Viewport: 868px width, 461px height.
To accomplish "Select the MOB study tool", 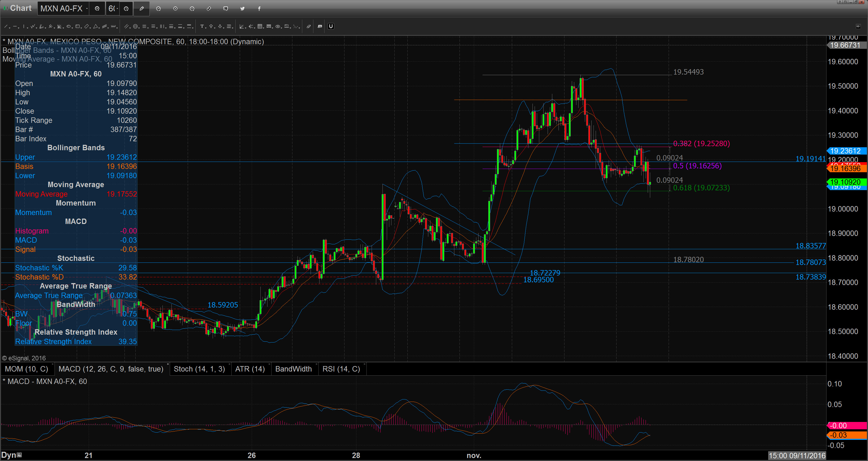I will (x=269, y=26).
